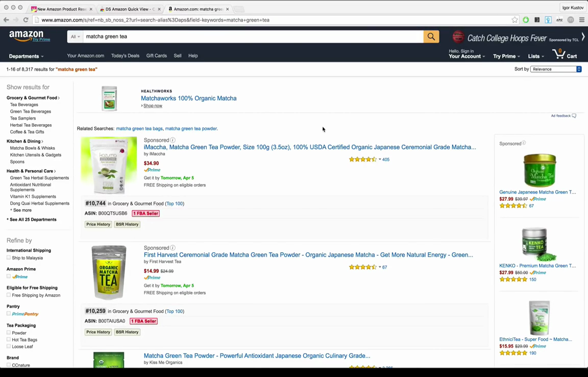The width and height of the screenshot is (588, 377).
Task: Open the Sort by Relevance dropdown
Action: 556,69
